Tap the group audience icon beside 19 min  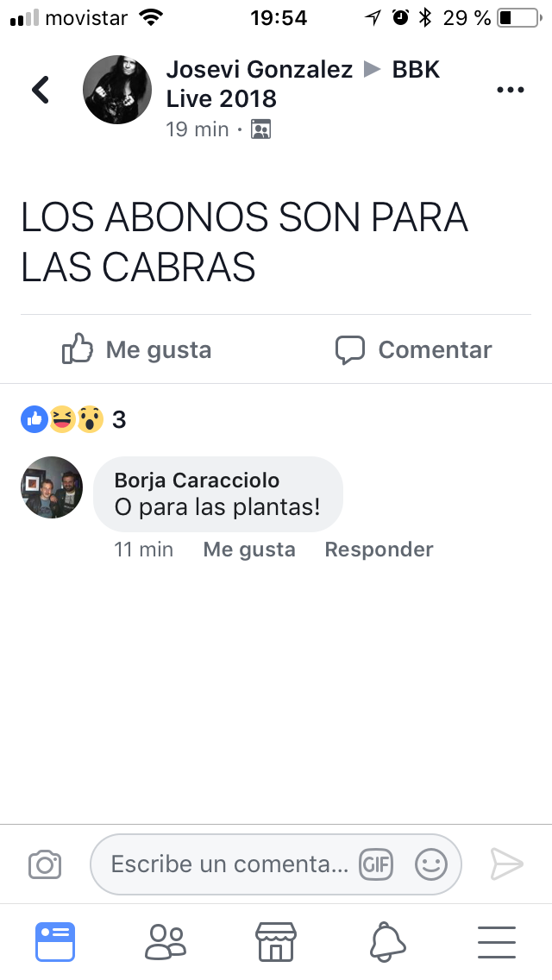point(260,129)
